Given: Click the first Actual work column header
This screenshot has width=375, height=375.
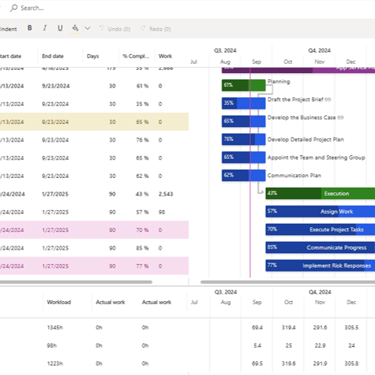Looking at the screenshot, I should [110, 302].
